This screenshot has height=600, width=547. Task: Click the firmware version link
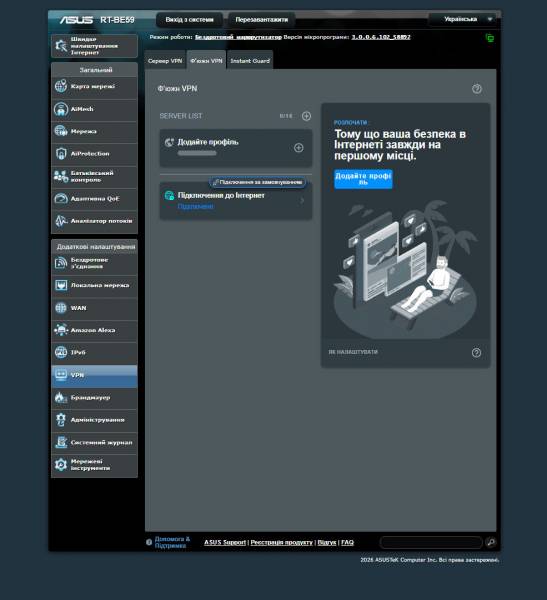(x=381, y=37)
